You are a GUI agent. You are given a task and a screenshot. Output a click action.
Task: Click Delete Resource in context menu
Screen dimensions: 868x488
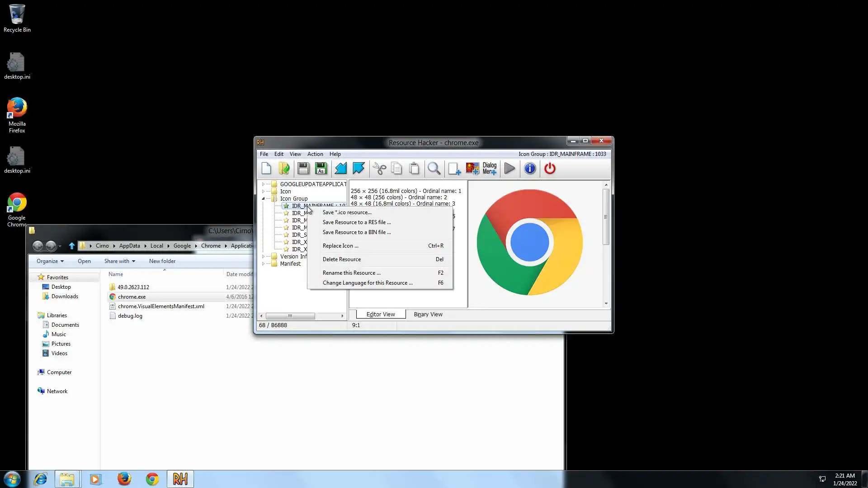click(x=342, y=259)
